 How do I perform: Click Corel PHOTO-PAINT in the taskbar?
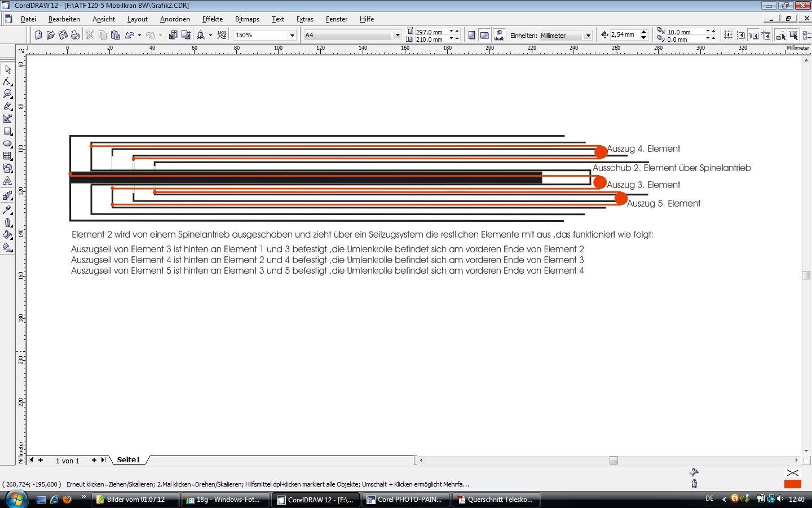[406, 500]
